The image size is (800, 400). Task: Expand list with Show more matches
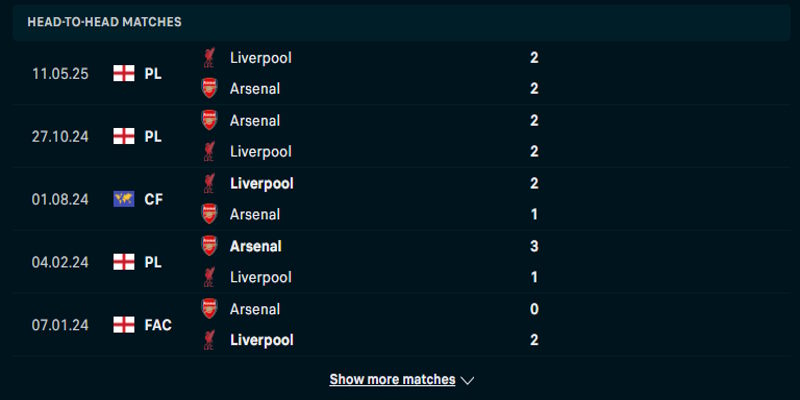coord(392,380)
